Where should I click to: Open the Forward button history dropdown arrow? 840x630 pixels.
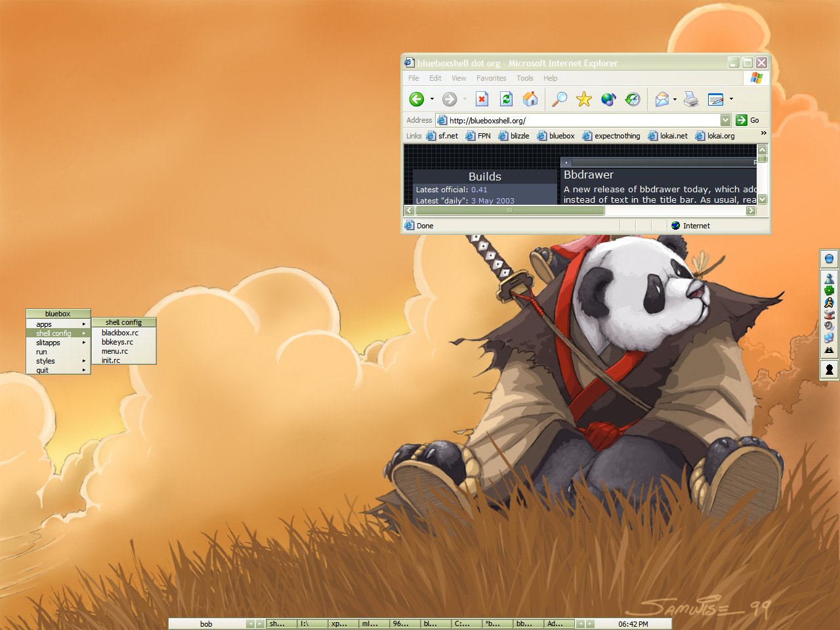(465, 99)
